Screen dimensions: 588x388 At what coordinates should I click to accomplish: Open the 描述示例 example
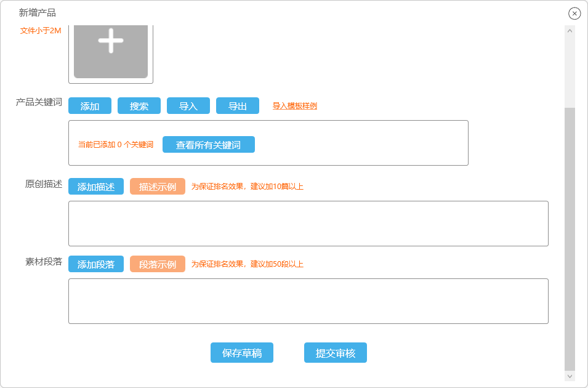tap(158, 187)
